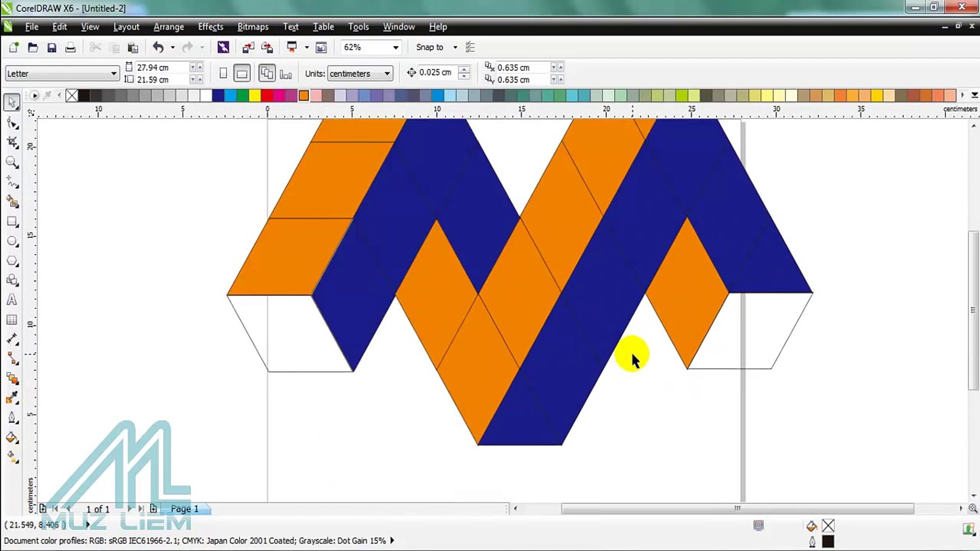Image resolution: width=980 pixels, height=551 pixels.
Task: Enable All Pages layout button
Action: pyautogui.click(x=266, y=73)
